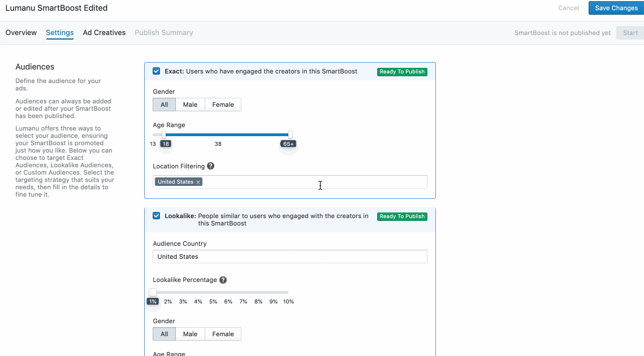Image resolution: width=644 pixels, height=356 pixels.
Task: Click the 3% lookalike percentage label
Action: click(x=183, y=301)
